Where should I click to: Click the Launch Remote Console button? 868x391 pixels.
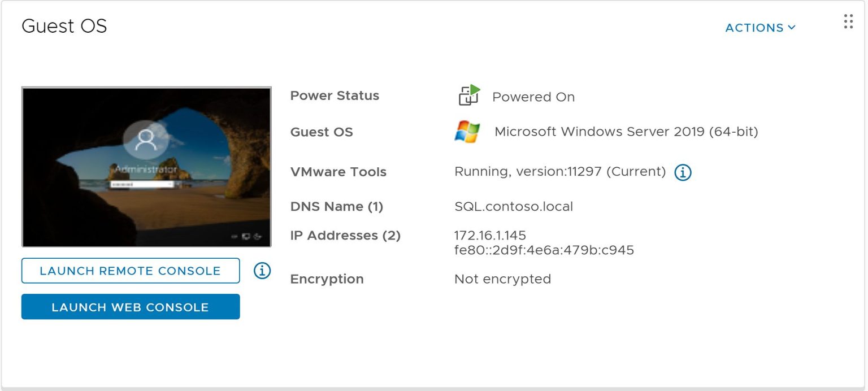click(x=130, y=271)
